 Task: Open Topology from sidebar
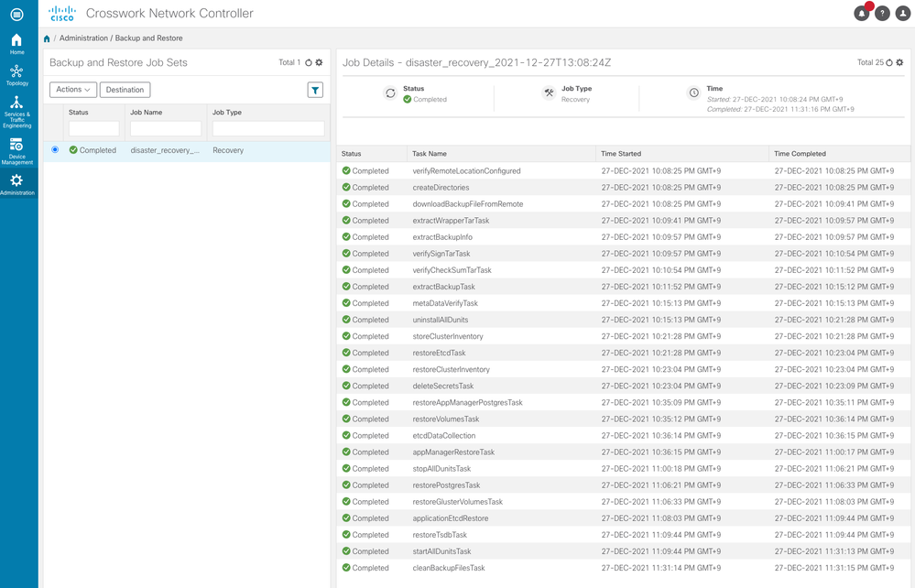point(16,75)
